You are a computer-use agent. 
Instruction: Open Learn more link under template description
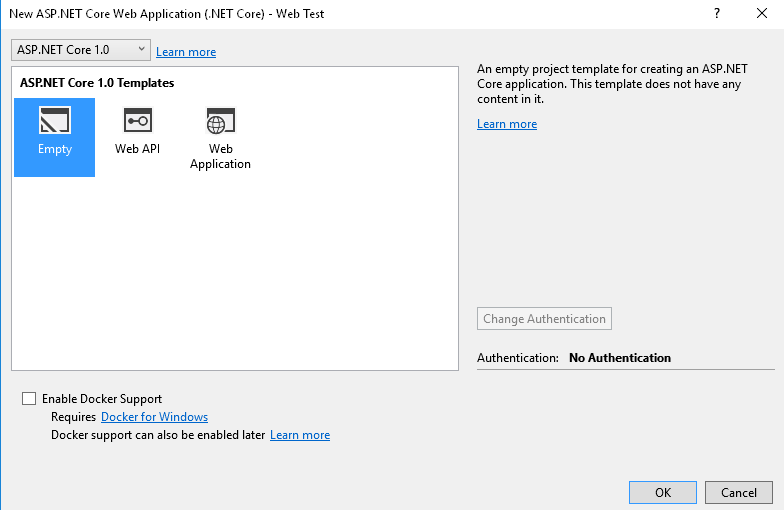(507, 124)
